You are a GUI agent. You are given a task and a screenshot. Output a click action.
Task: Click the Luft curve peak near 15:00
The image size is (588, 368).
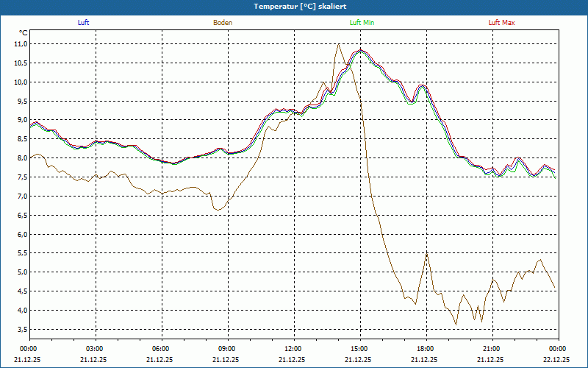pyautogui.click(x=360, y=50)
